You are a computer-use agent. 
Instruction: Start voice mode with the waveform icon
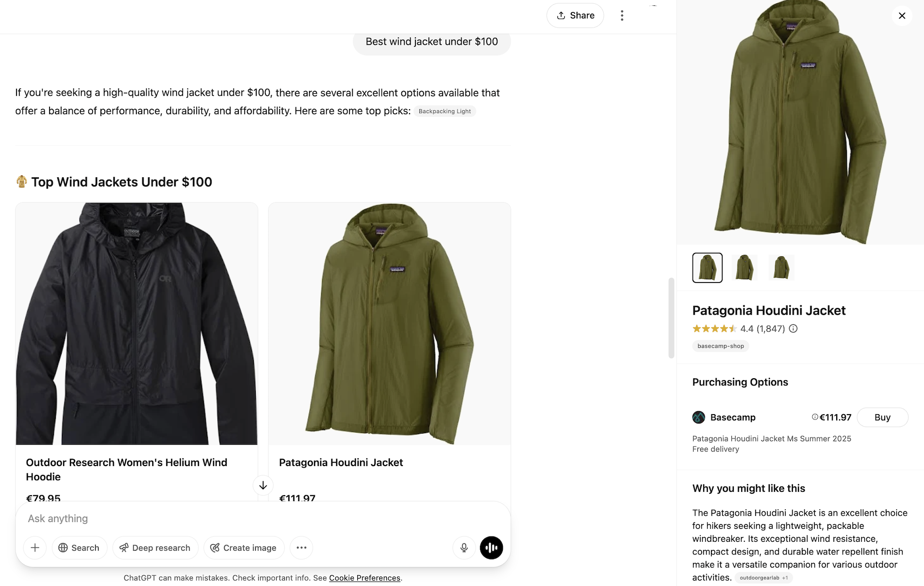pos(491,548)
